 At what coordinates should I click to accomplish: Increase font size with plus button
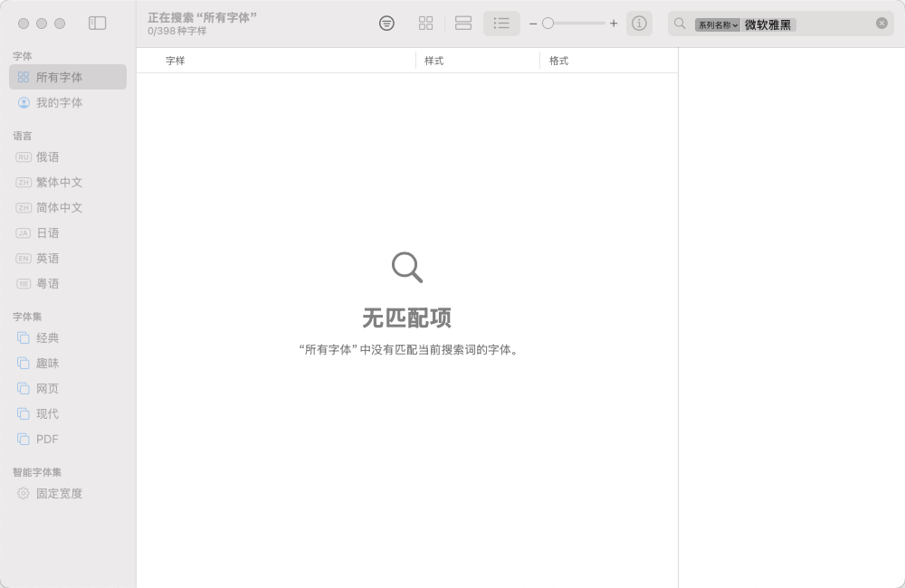(x=614, y=24)
